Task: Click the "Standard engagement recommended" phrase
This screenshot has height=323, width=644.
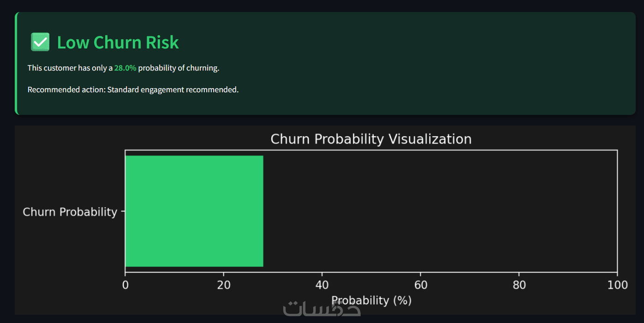Action: click(x=172, y=90)
